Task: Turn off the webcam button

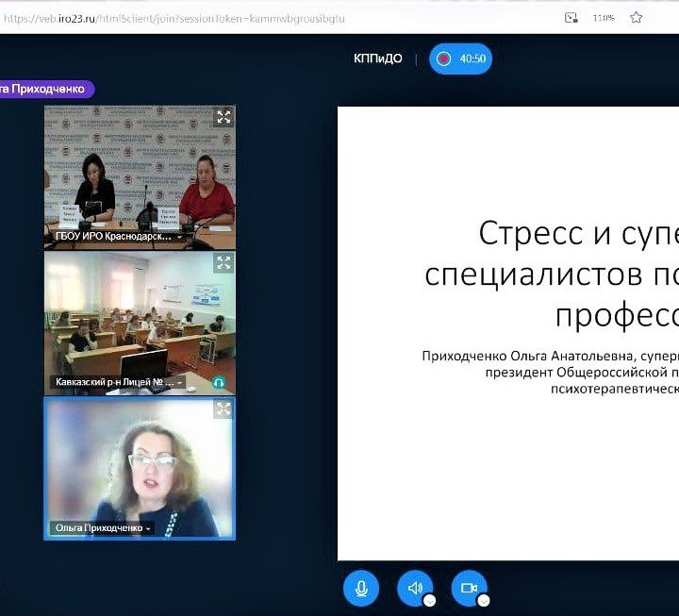Action: click(468, 588)
